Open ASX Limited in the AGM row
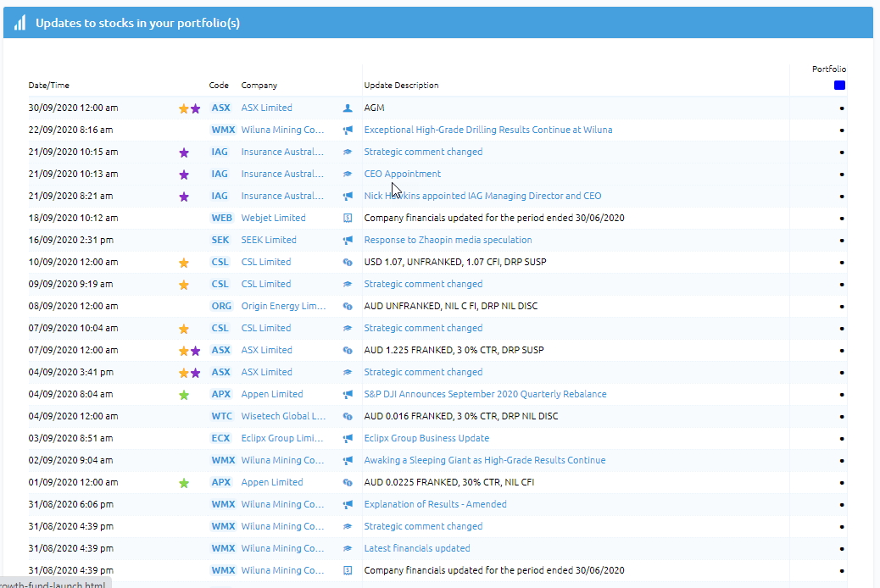 pyautogui.click(x=266, y=108)
